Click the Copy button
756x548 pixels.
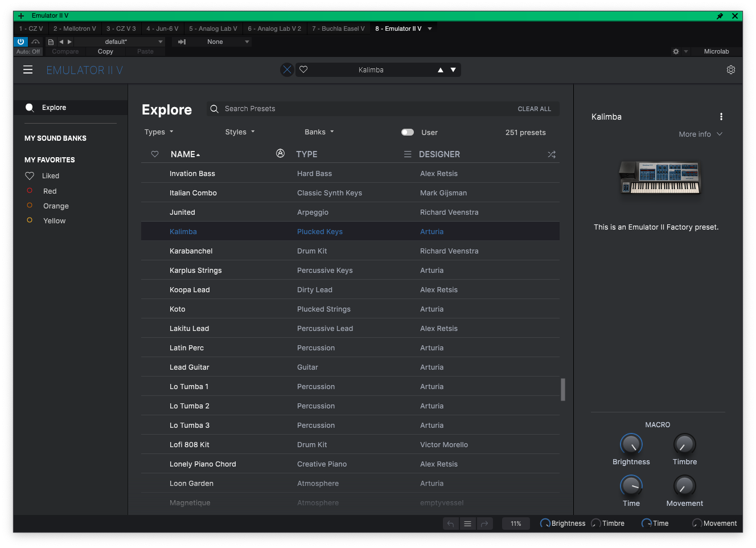pos(105,51)
